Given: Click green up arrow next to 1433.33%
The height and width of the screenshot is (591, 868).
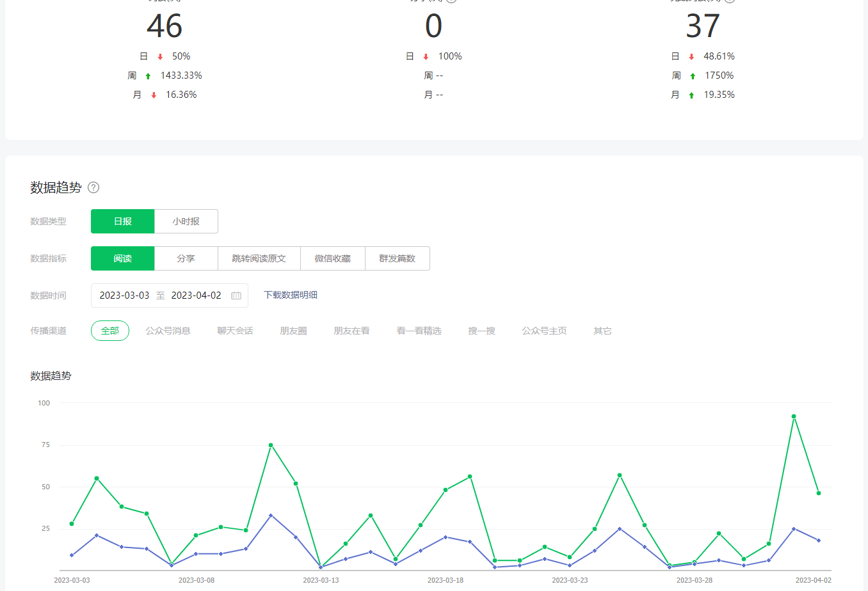Looking at the screenshot, I should 148,76.
